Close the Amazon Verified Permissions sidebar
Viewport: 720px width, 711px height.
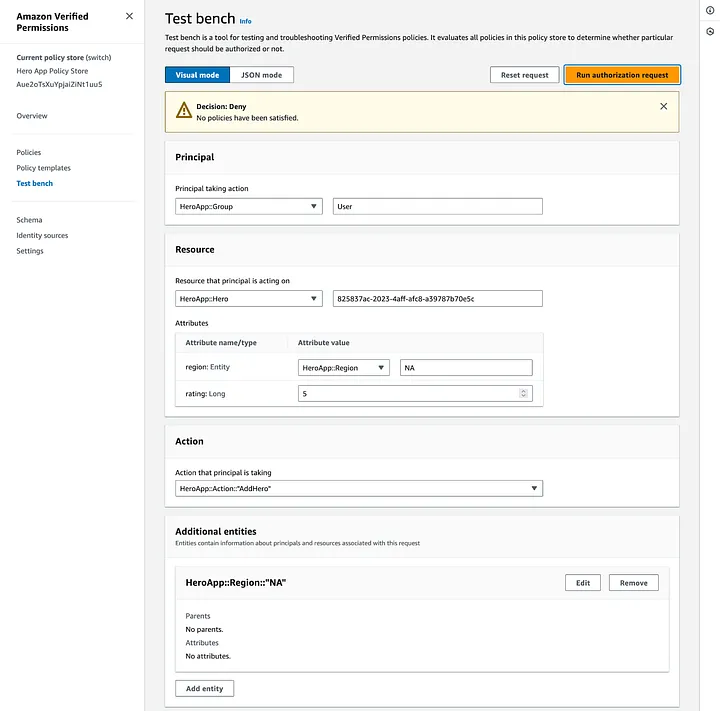click(129, 16)
